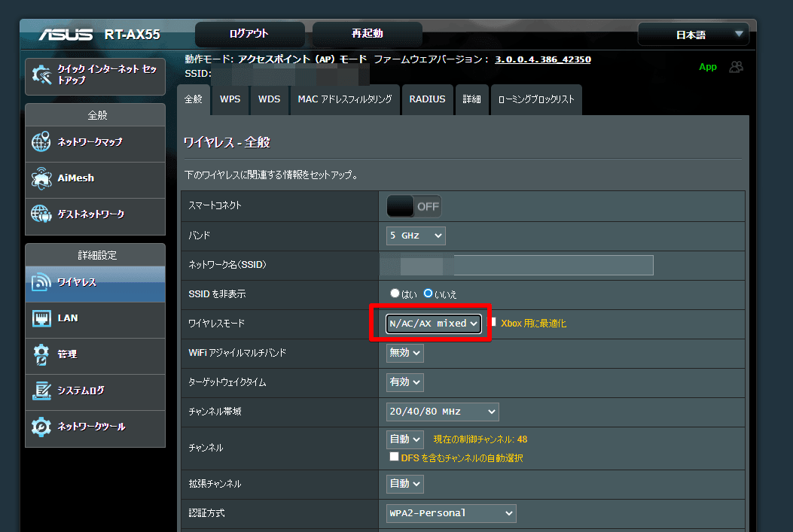
Task: Expand the 5 GHz band dropdown
Action: [416, 236]
